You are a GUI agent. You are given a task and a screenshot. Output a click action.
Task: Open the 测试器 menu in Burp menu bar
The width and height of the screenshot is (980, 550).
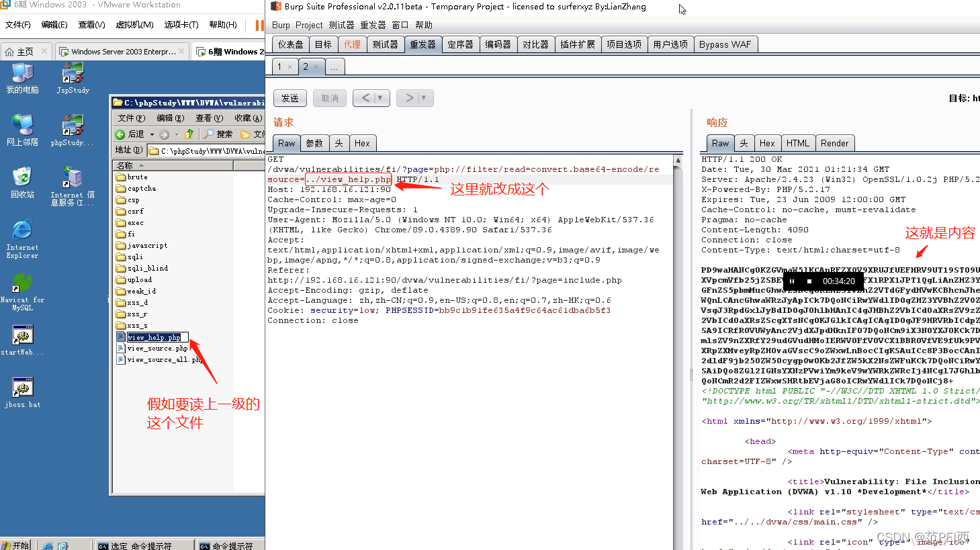click(341, 25)
